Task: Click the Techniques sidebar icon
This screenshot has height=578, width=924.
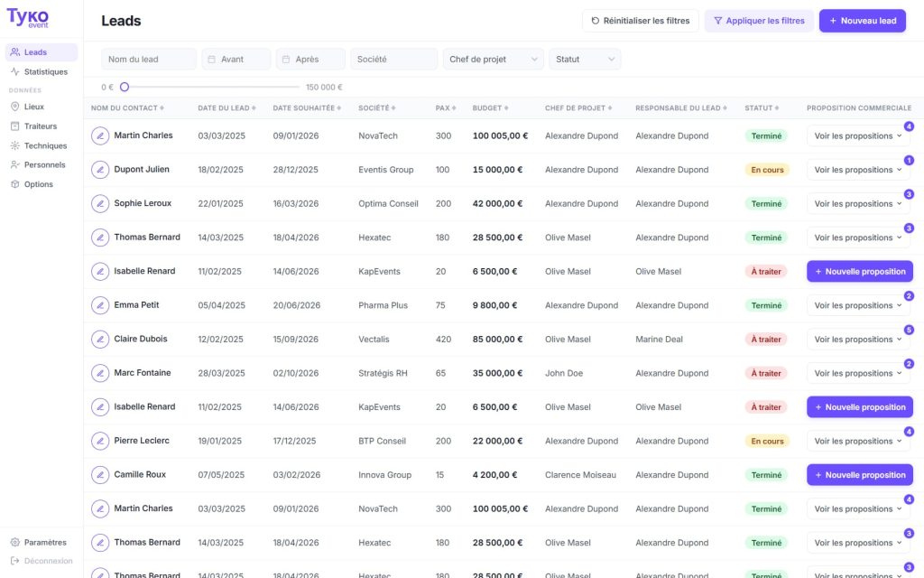Action: point(14,145)
